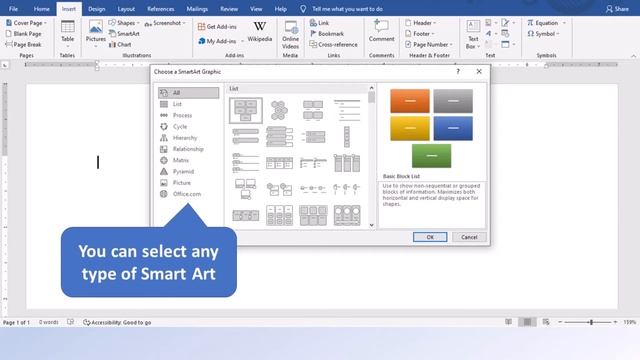Check Accessibility: Good to go status
The height and width of the screenshot is (360, 640).
pyautogui.click(x=117, y=322)
